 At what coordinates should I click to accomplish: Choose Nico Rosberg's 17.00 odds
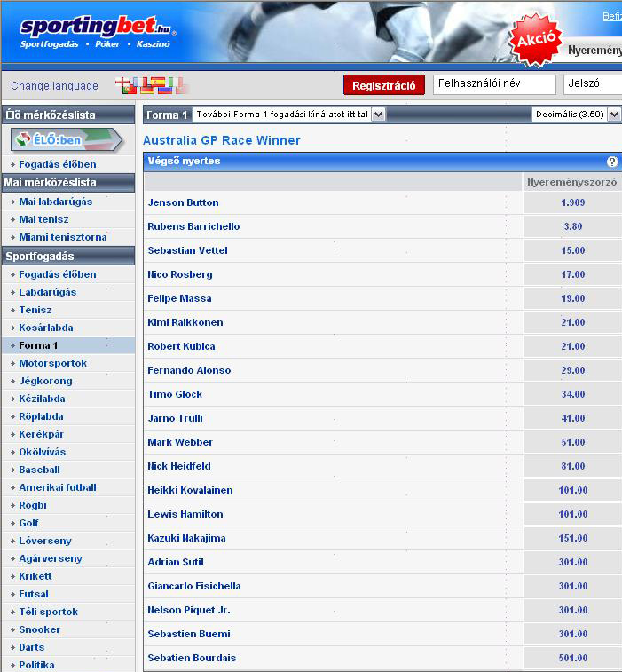pyautogui.click(x=572, y=274)
